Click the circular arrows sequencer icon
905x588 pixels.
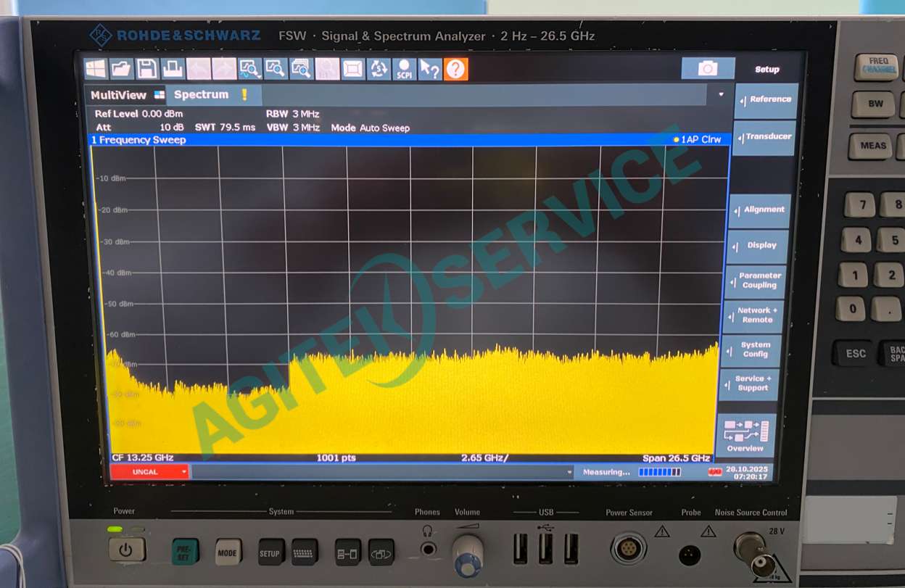tap(379, 69)
